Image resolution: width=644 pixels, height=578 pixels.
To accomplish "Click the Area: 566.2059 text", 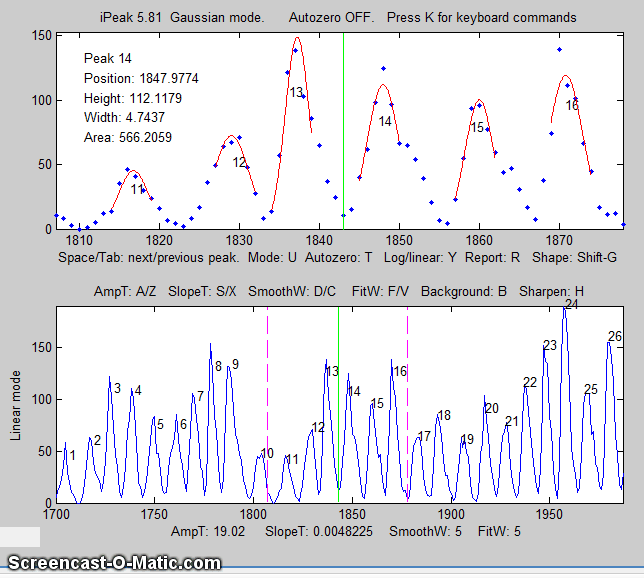I will click(x=128, y=137).
